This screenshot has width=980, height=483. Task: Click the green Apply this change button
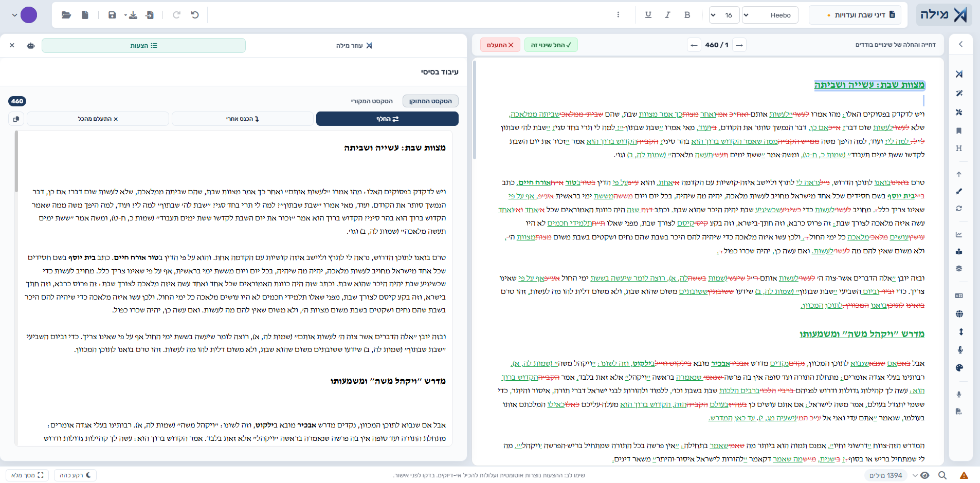pos(551,45)
